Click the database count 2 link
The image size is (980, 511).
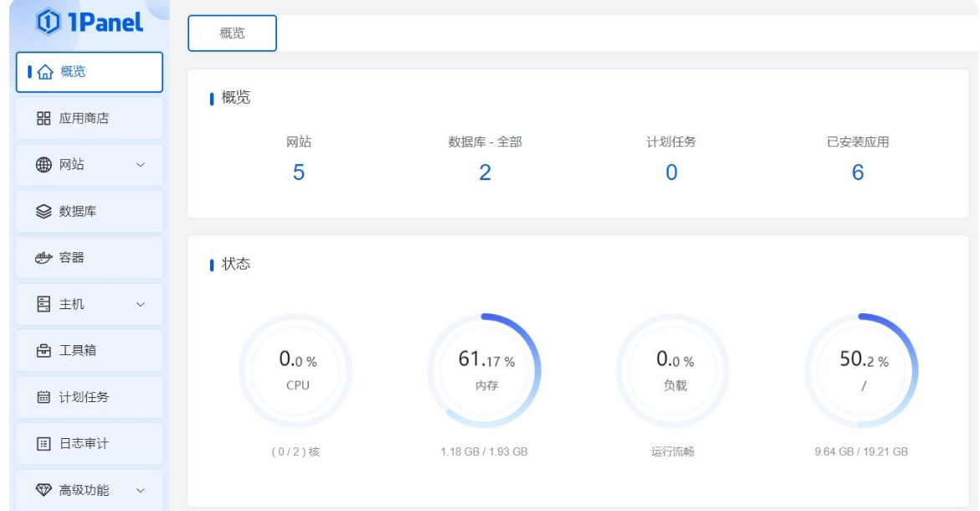(x=485, y=173)
